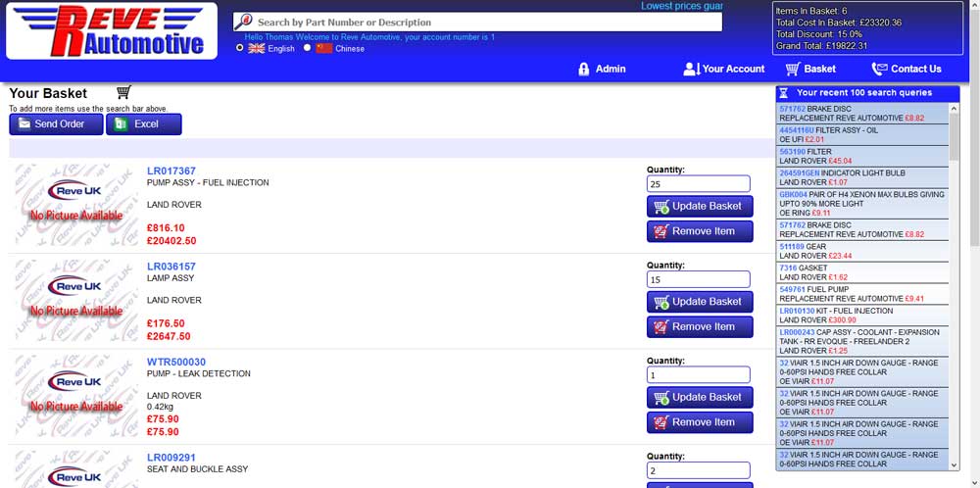The image size is (980, 488).
Task: Click LR036157 product image thumbnail
Action: coord(75,301)
